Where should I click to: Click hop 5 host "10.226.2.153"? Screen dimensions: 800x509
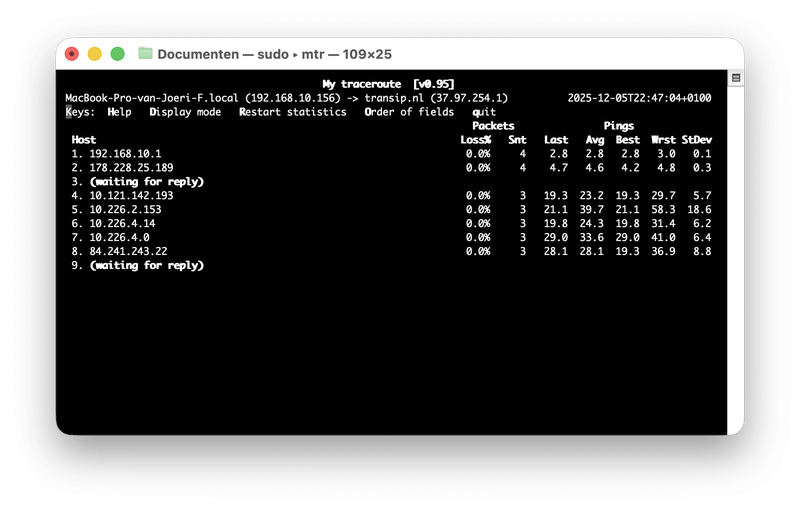coord(126,210)
